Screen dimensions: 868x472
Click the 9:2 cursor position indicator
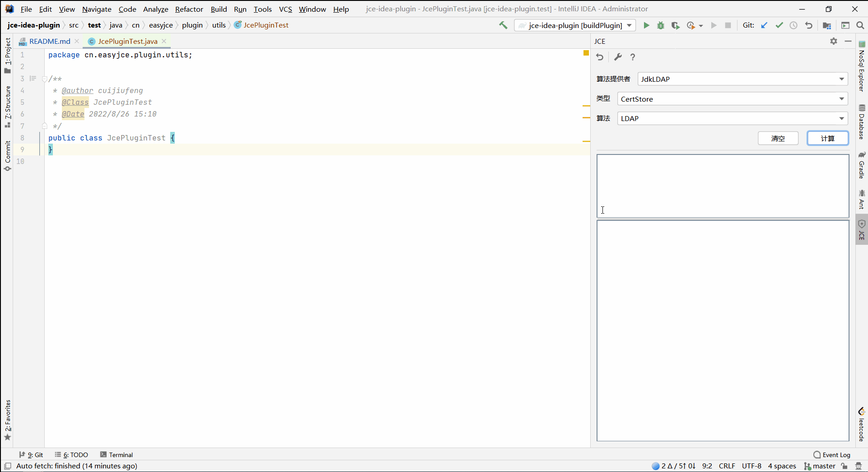pyautogui.click(x=707, y=466)
